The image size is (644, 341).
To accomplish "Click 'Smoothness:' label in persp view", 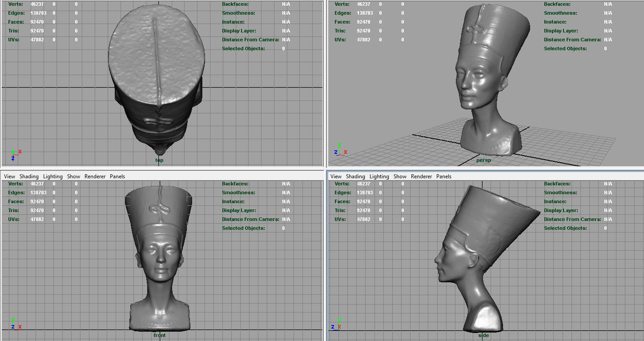I will (x=561, y=13).
